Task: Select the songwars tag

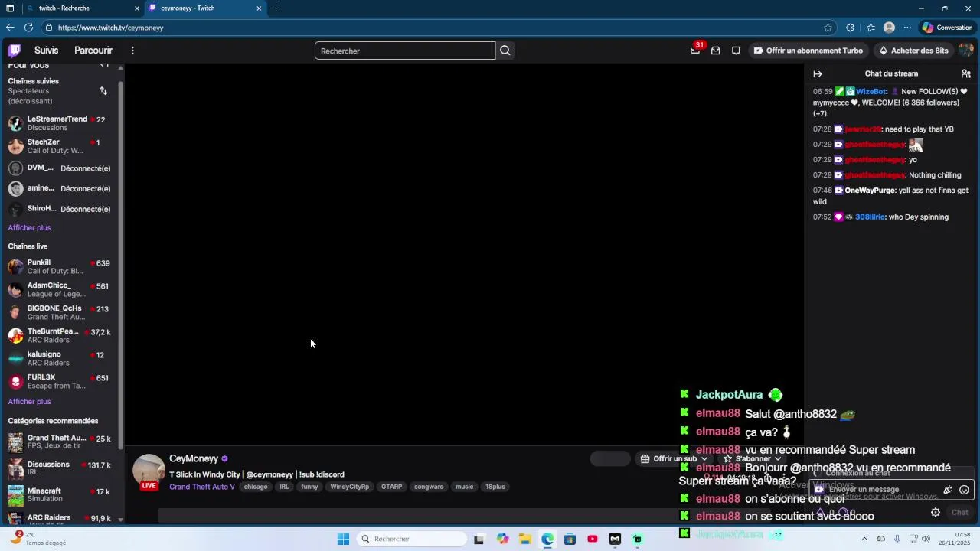Action: click(429, 487)
